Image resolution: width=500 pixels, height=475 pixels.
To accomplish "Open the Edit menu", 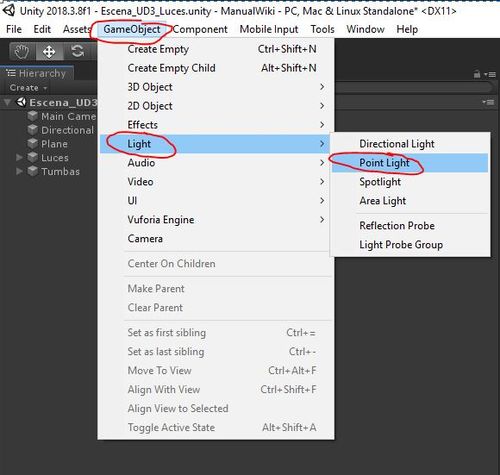I will 42,29.
